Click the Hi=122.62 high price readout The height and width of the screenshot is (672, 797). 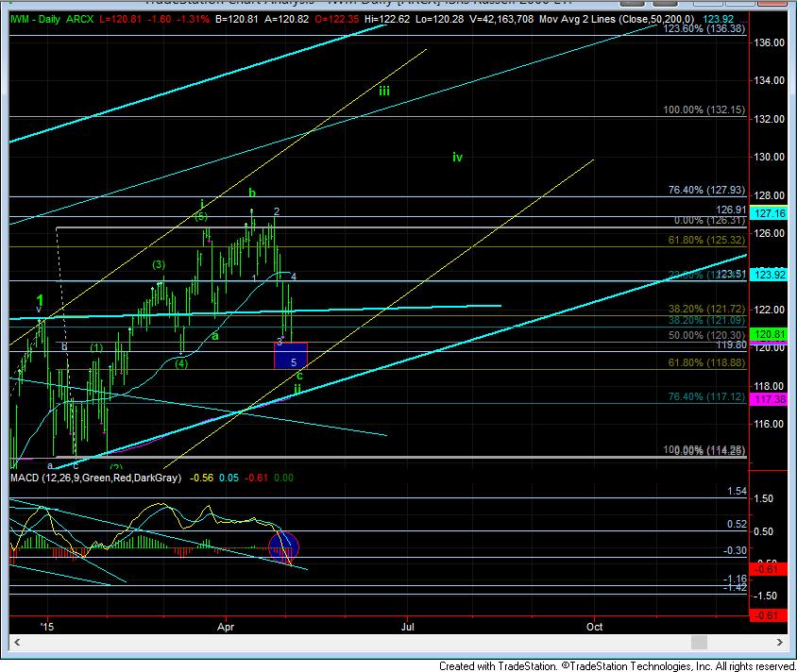point(387,19)
